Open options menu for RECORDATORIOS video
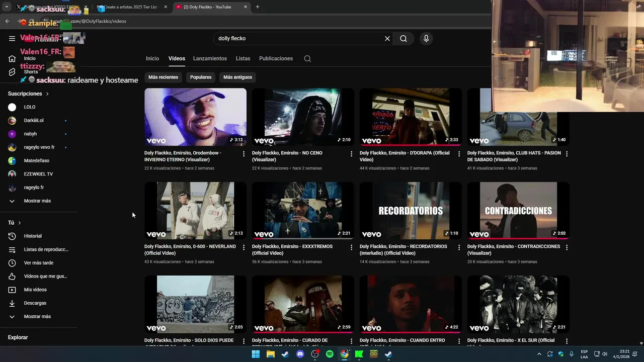 pos(459,247)
